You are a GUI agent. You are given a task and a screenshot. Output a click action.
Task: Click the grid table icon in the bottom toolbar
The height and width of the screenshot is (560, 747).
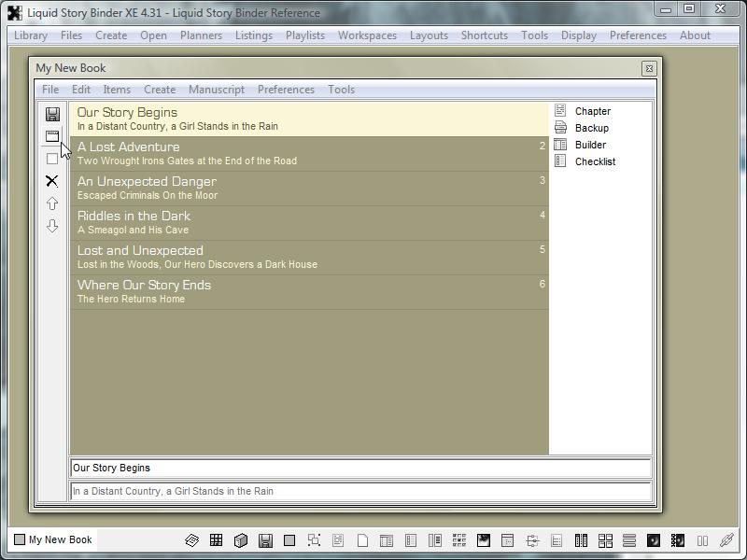[x=216, y=540]
